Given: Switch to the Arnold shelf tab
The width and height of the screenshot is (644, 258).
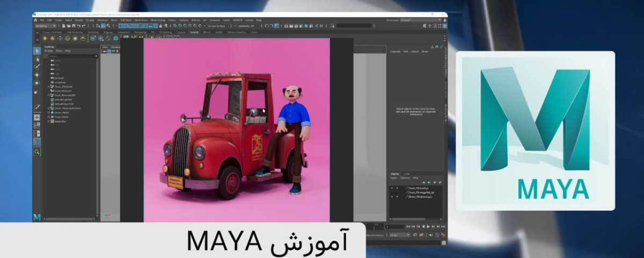Looking at the screenshot, I should point(194,32).
